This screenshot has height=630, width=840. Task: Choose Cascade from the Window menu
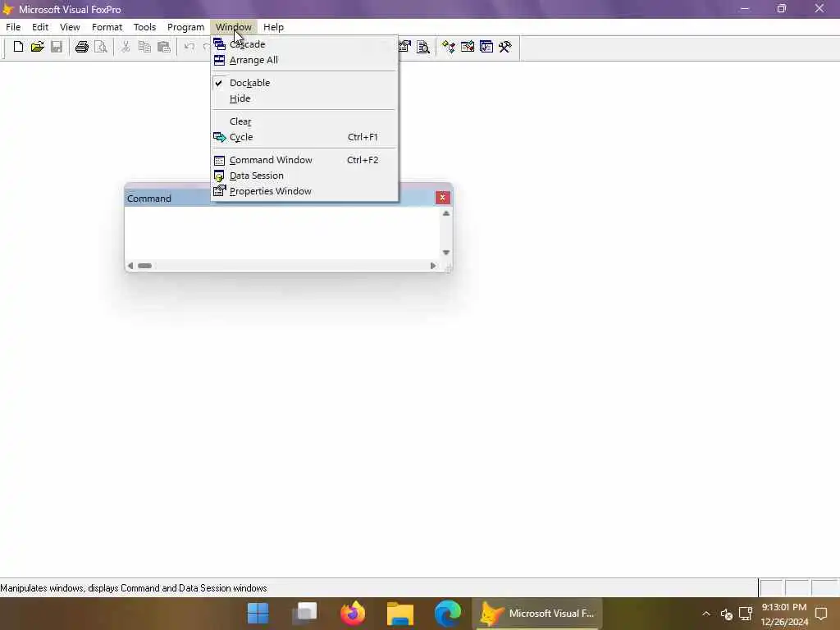(x=304, y=44)
